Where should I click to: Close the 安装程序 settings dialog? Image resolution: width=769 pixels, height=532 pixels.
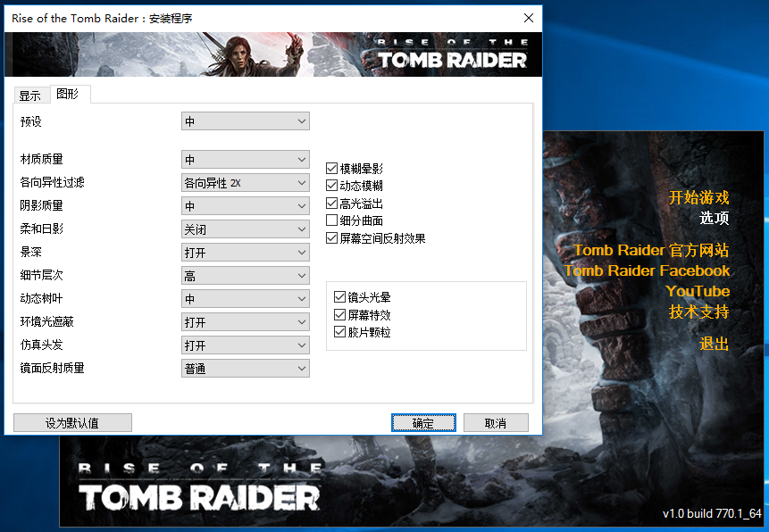(529, 18)
